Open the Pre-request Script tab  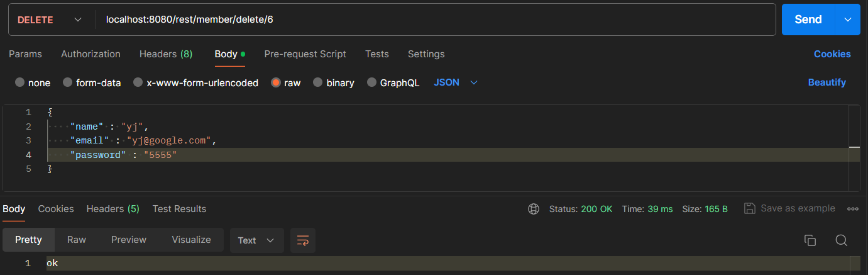tap(305, 54)
